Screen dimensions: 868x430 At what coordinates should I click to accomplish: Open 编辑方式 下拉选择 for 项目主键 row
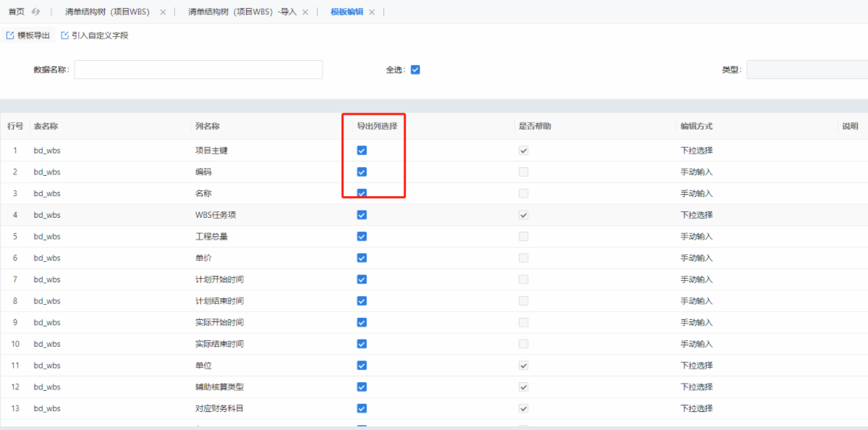697,151
